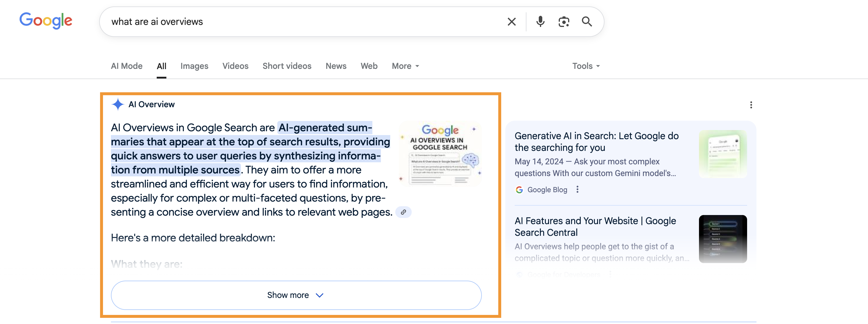868x324 pixels.
Task: Open AI Overview three-dot options menu
Action: tap(751, 105)
